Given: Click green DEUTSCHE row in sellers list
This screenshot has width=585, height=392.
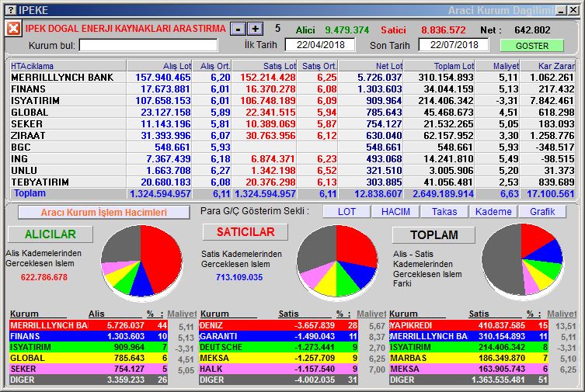Looking at the screenshot, I should pyautogui.click(x=279, y=347).
